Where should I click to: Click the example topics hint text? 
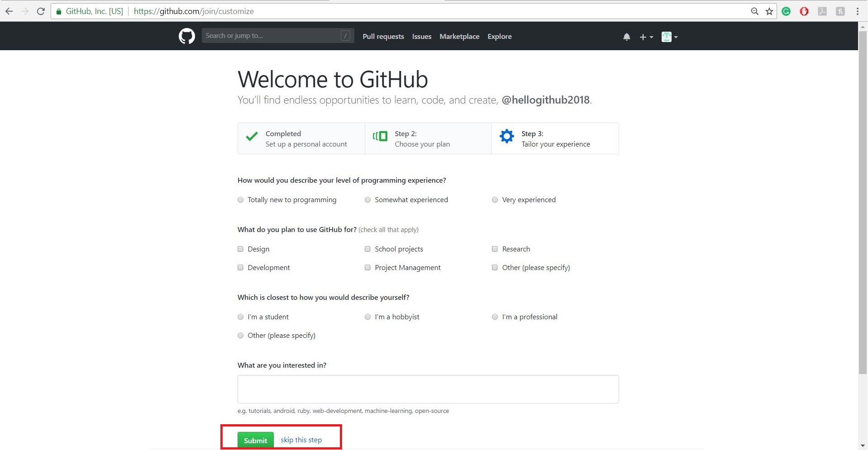(343, 411)
